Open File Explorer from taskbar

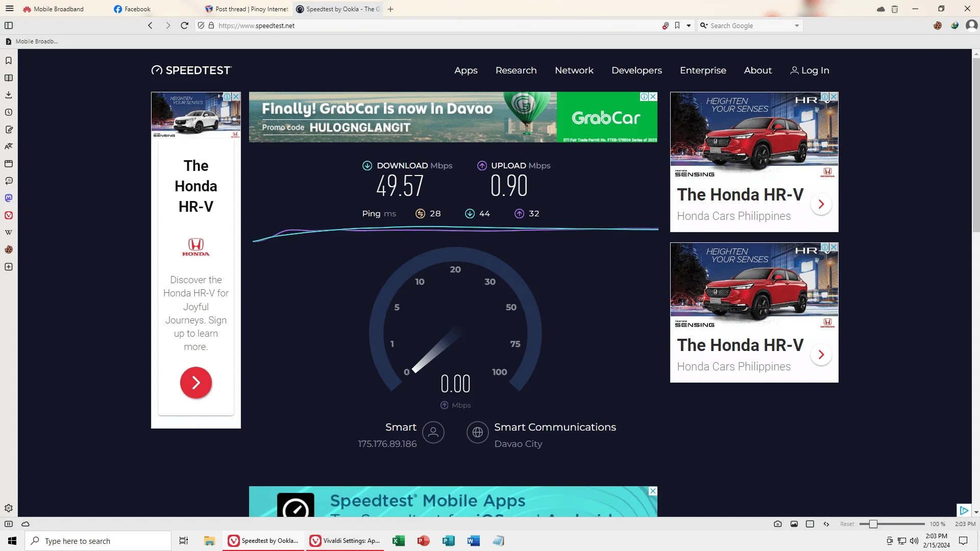coord(209,541)
